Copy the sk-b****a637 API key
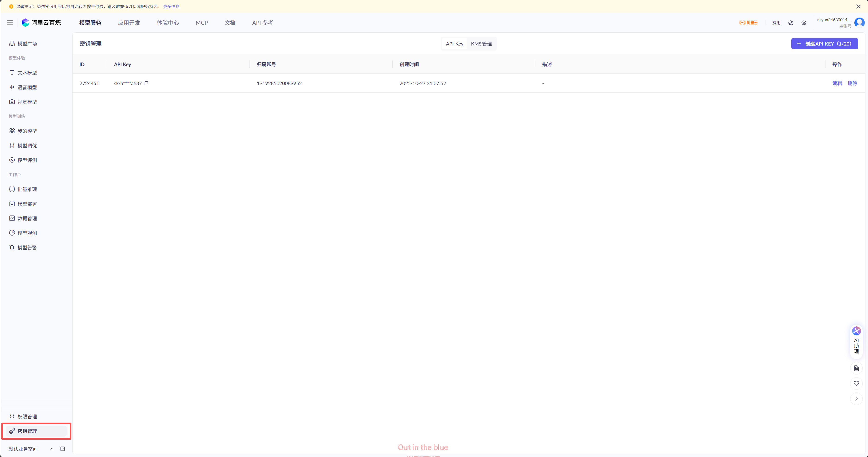 (146, 83)
